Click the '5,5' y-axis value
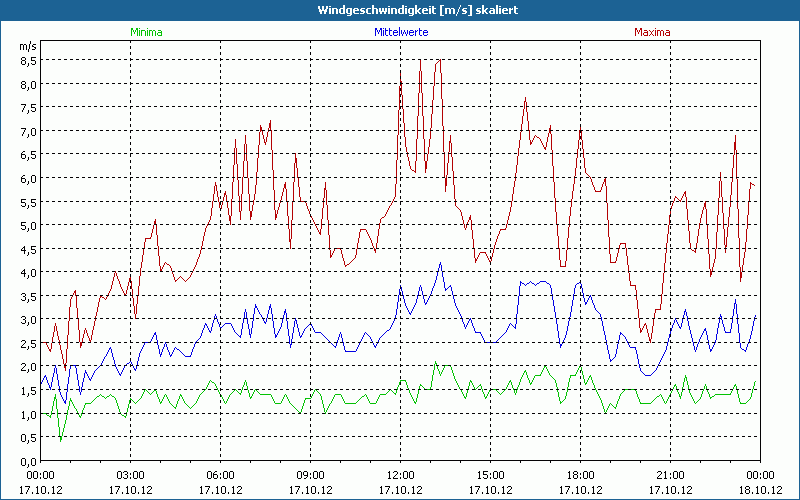This screenshot has width=800, height=500. click(29, 203)
